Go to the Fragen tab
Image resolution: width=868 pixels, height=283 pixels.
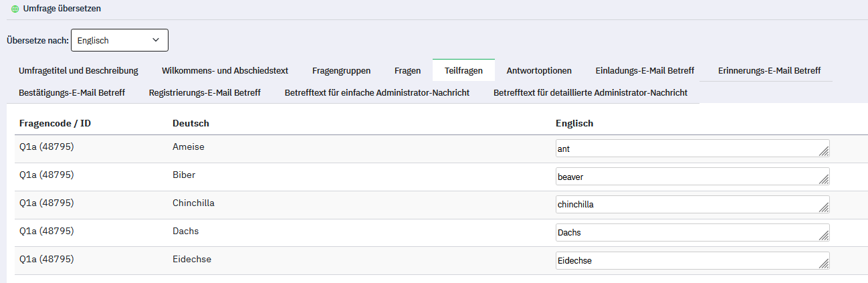point(407,70)
